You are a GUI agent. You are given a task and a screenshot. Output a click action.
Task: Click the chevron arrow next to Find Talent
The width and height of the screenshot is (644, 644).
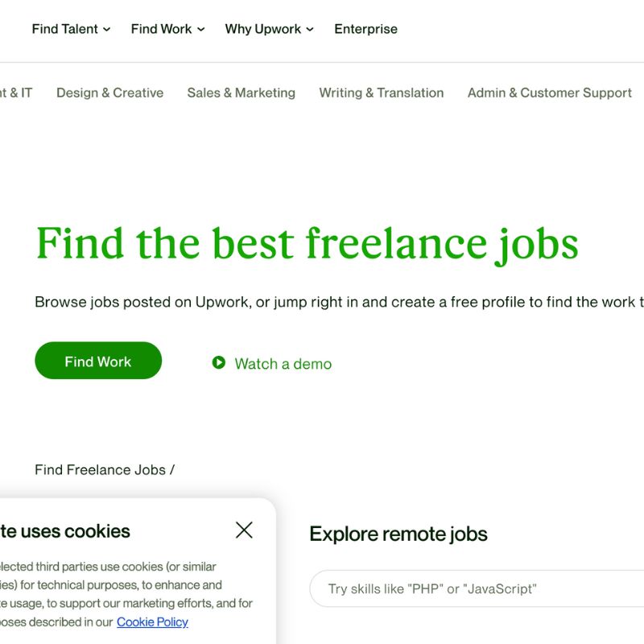coord(107,30)
